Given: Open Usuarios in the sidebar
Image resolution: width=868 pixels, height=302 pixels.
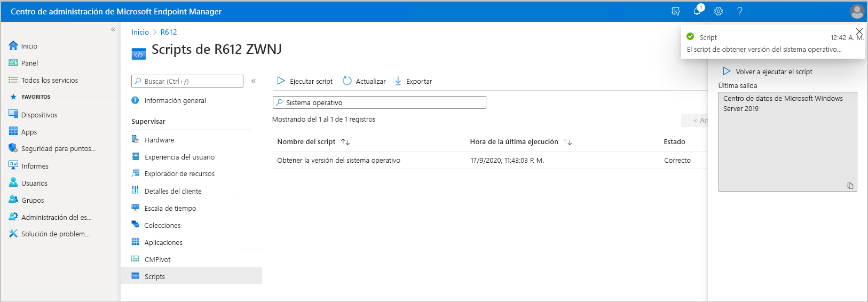Looking at the screenshot, I should (28, 183).
